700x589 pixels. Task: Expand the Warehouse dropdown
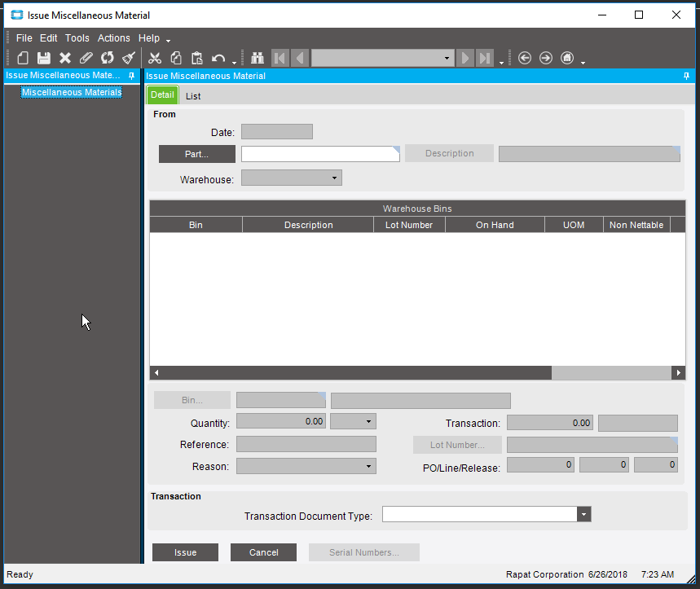pyautogui.click(x=334, y=178)
